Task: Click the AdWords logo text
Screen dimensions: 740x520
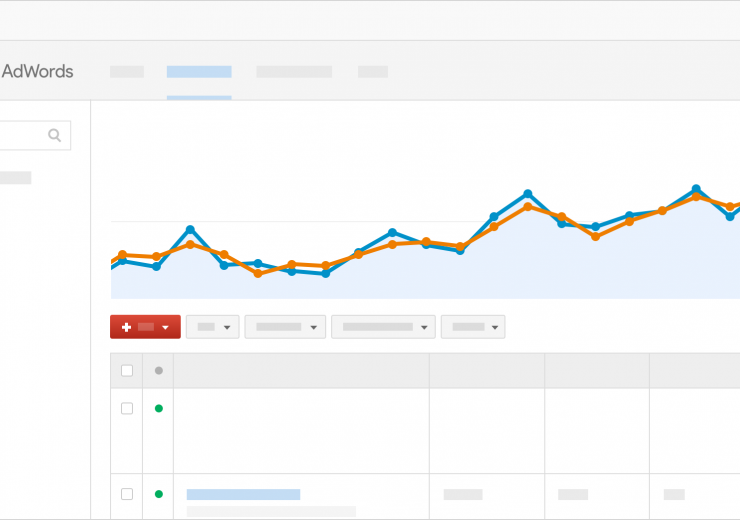Action: 37,72
